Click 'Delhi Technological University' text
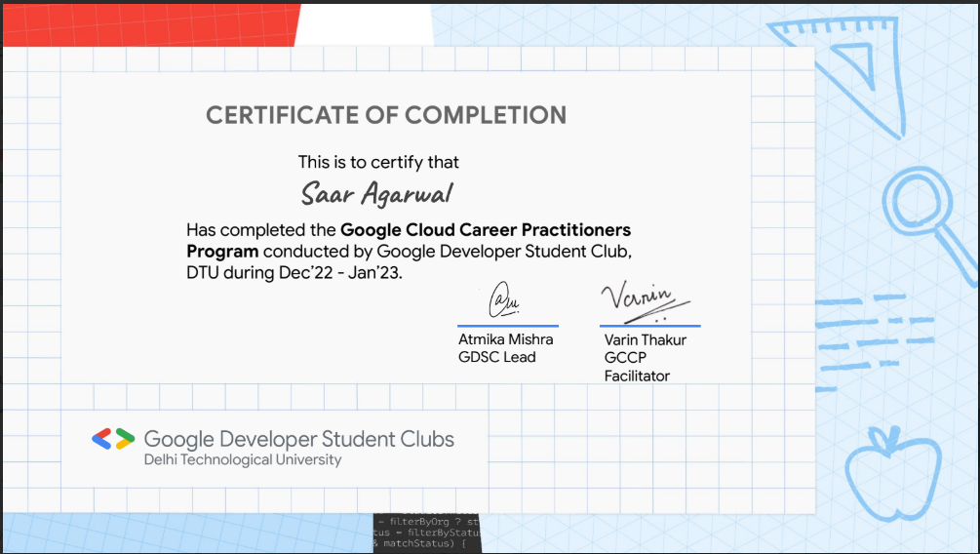 (x=243, y=459)
